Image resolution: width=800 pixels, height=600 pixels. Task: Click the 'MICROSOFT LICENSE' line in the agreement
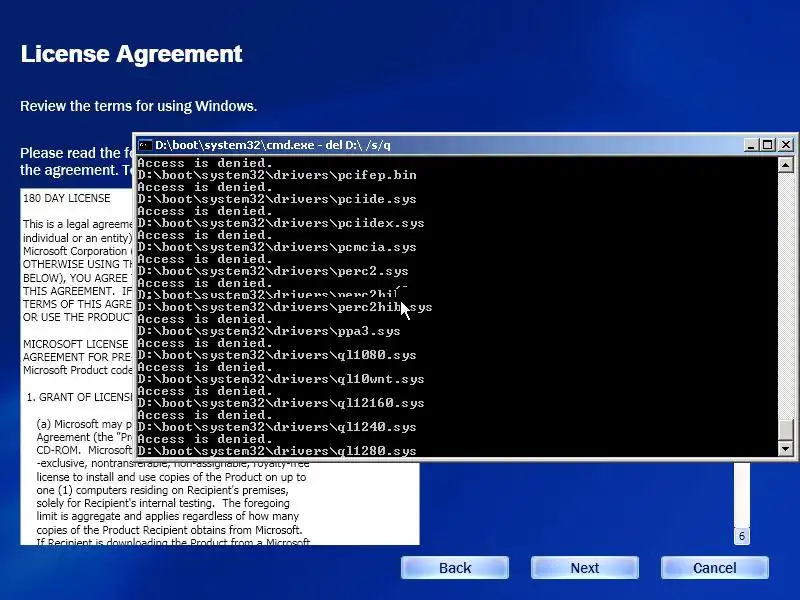click(x=76, y=344)
